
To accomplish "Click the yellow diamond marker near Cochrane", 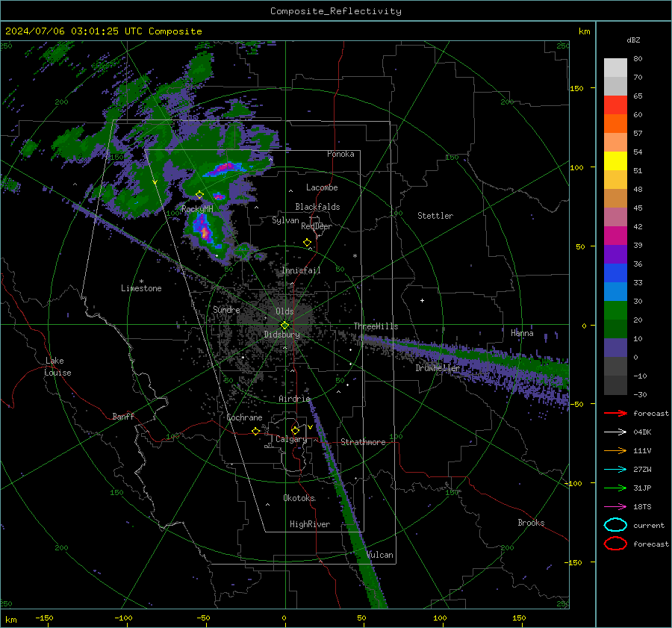I will [x=256, y=431].
